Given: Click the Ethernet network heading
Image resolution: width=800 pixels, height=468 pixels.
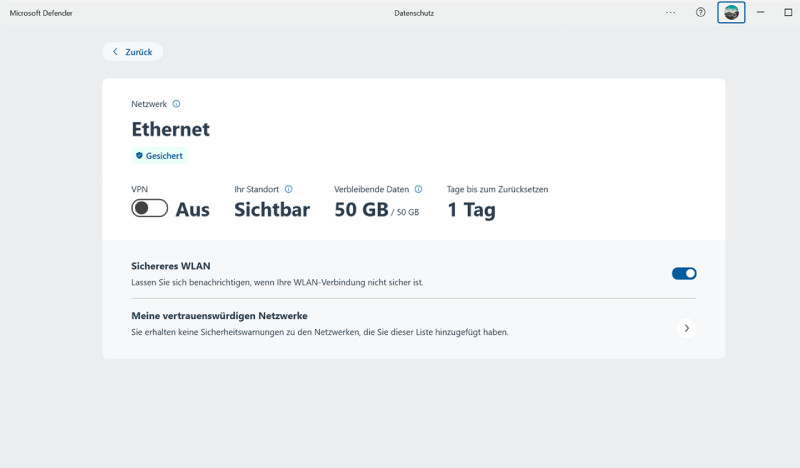Looking at the screenshot, I should click(171, 129).
